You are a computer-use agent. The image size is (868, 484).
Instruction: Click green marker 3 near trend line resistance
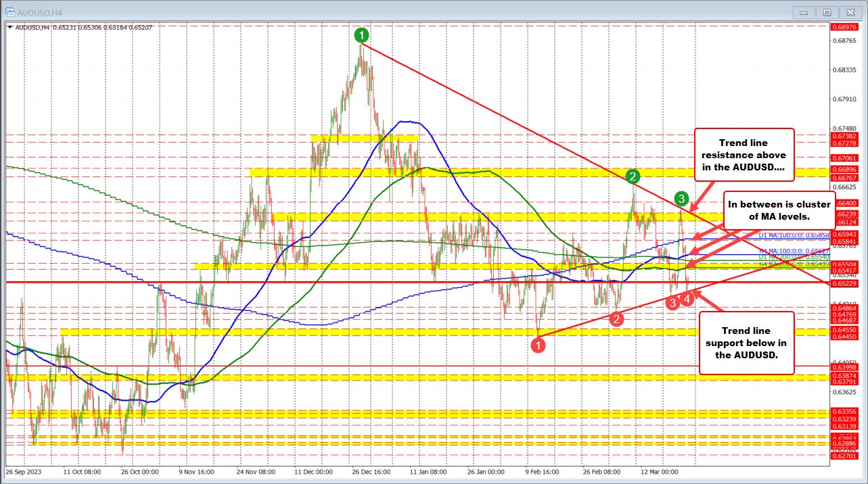click(681, 199)
